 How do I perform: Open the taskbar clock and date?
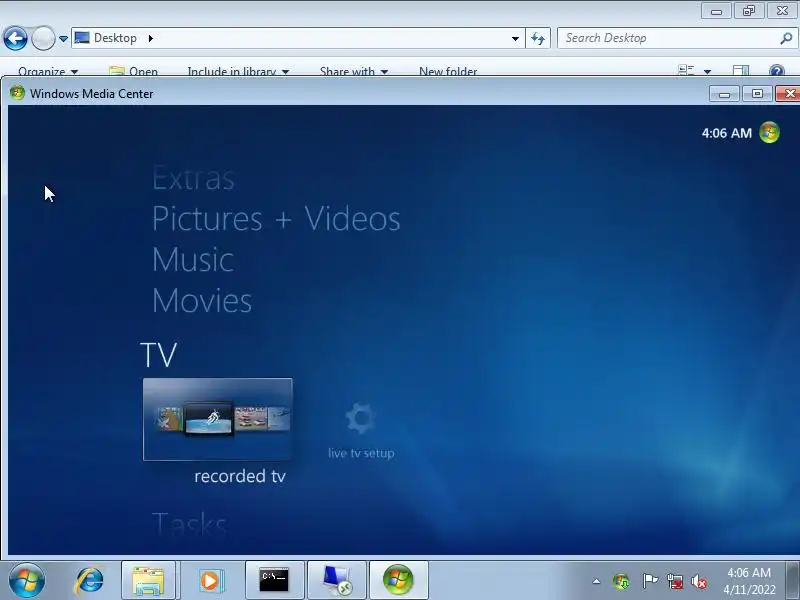749,581
